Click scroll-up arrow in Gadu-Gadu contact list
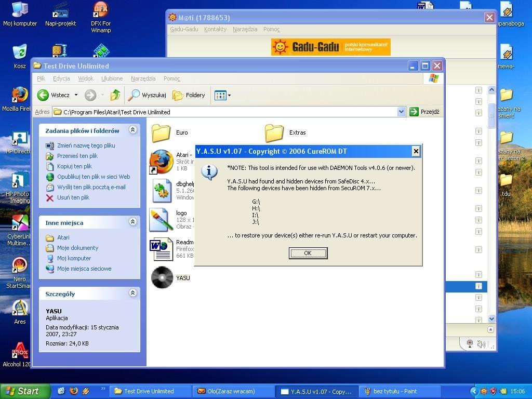 (491, 89)
